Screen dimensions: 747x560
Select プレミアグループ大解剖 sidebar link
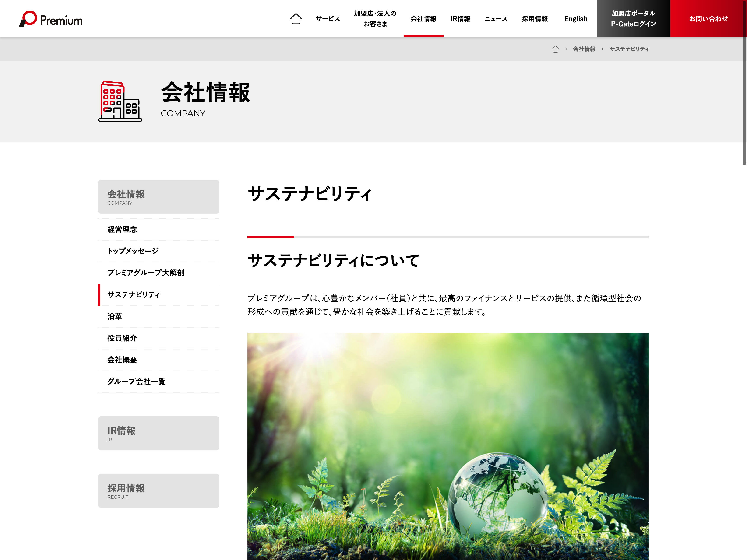click(146, 273)
